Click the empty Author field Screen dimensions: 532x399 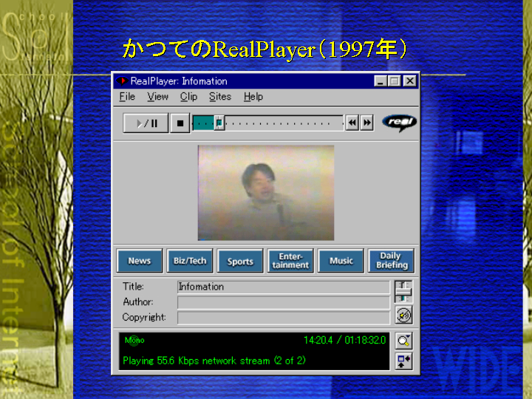click(284, 302)
